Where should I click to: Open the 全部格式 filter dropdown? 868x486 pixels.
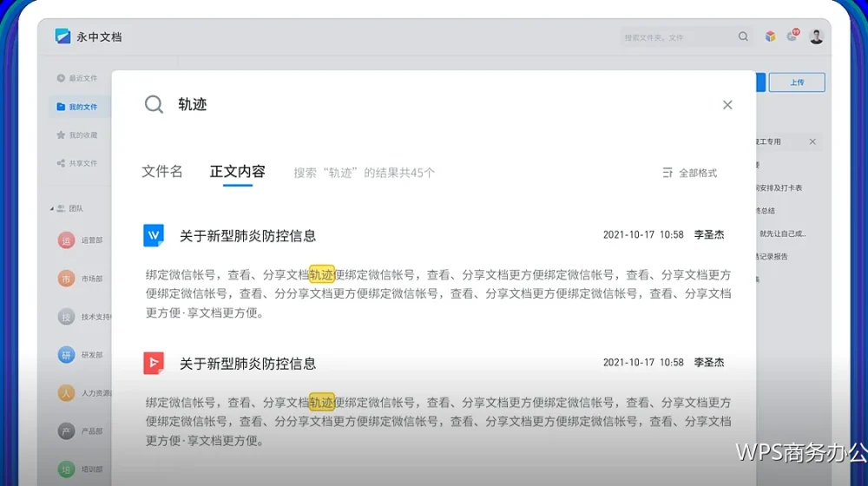pyautogui.click(x=690, y=173)
